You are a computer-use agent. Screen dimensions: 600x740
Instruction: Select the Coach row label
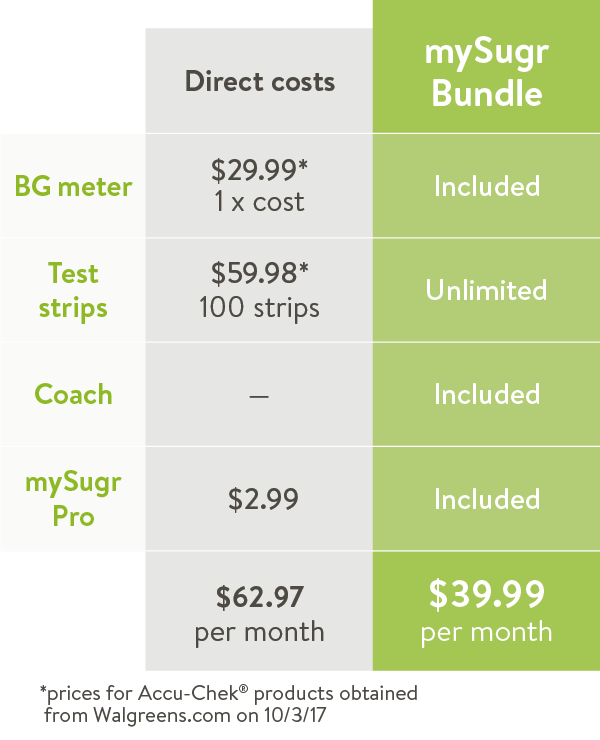tap(73, 394)
